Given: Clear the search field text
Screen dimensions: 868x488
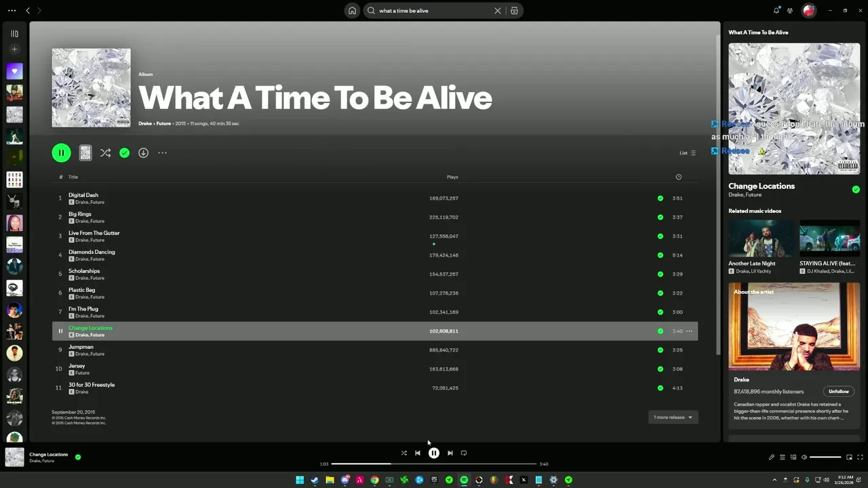Looking at the screenshot, I should (498, 11).
